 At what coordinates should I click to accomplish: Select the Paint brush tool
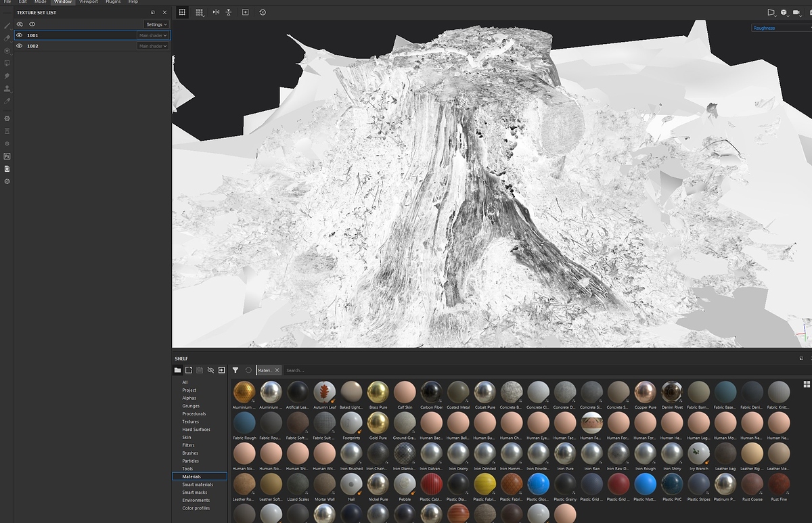tap(7, 26)
